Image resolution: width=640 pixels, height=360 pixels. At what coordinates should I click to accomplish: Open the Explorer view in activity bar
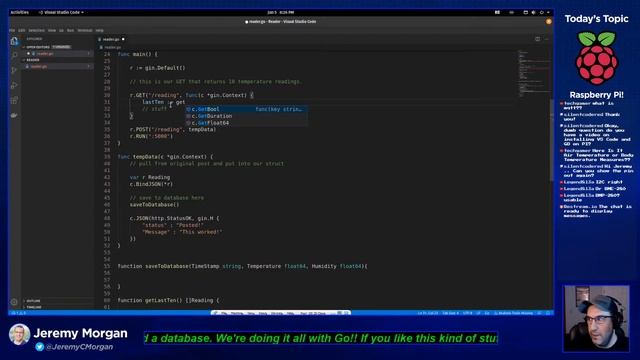point(14,41)
